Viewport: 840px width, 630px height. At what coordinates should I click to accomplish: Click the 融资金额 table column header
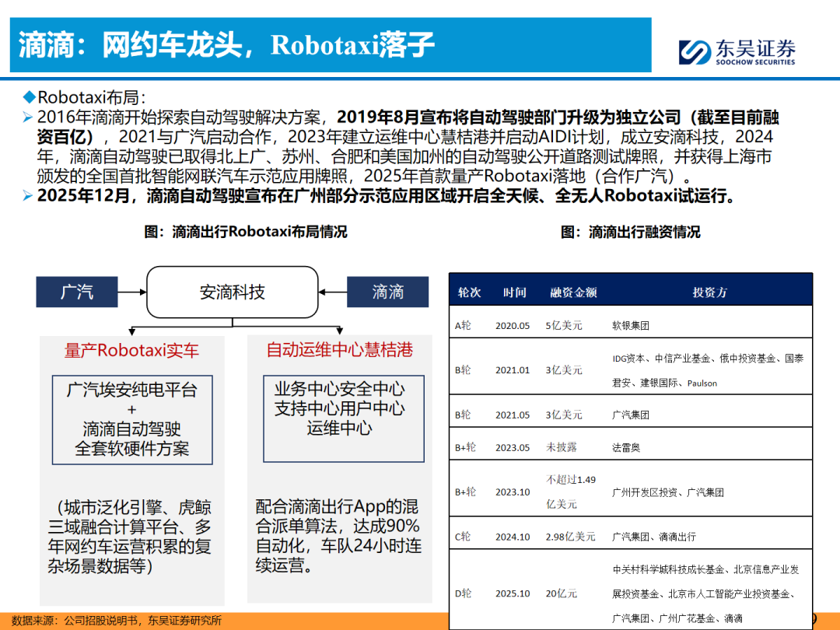click(x=573, y=292)
